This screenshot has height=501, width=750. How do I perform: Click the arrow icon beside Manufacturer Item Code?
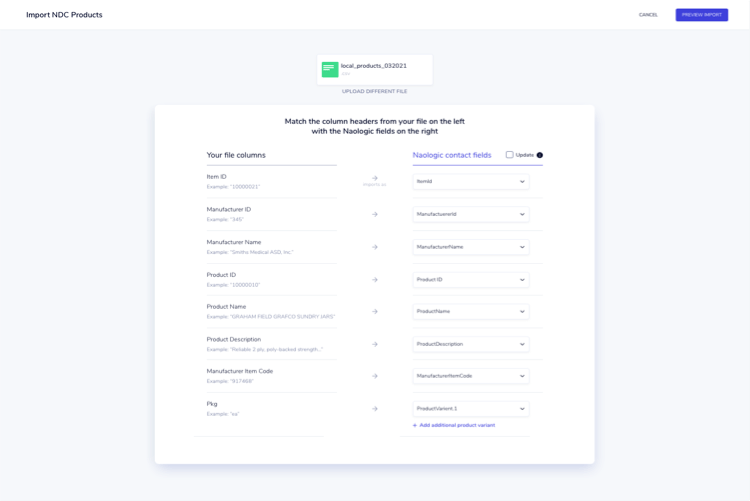coord(375,376)
